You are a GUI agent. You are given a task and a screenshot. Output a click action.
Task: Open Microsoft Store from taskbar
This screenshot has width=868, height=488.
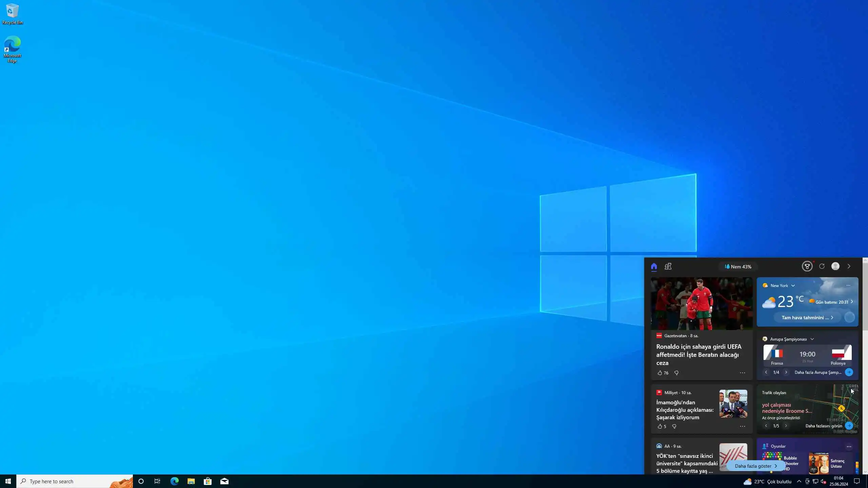pos(208,481)
